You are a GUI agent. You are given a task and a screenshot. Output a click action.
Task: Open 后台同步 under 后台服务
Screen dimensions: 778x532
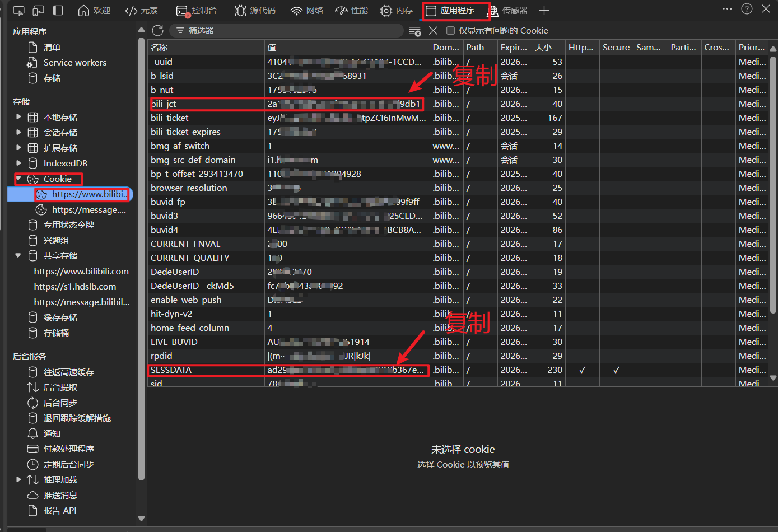point(60,403)
